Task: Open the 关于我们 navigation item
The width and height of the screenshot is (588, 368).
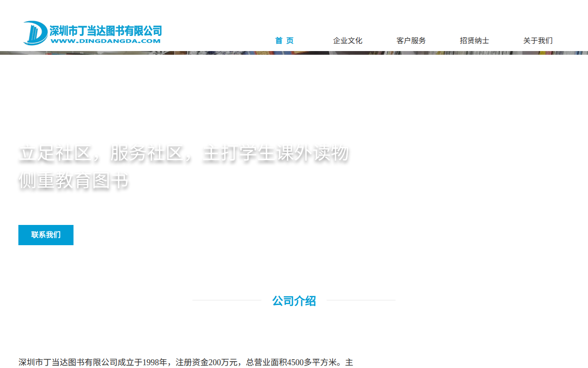Action: point(538,40)
